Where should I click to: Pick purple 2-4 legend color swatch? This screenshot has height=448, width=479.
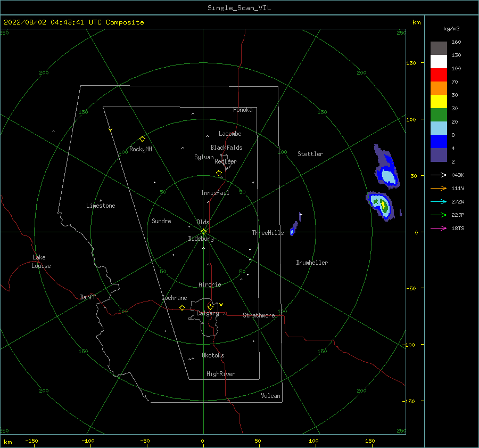pyautogui.click(x=439, y=154)
